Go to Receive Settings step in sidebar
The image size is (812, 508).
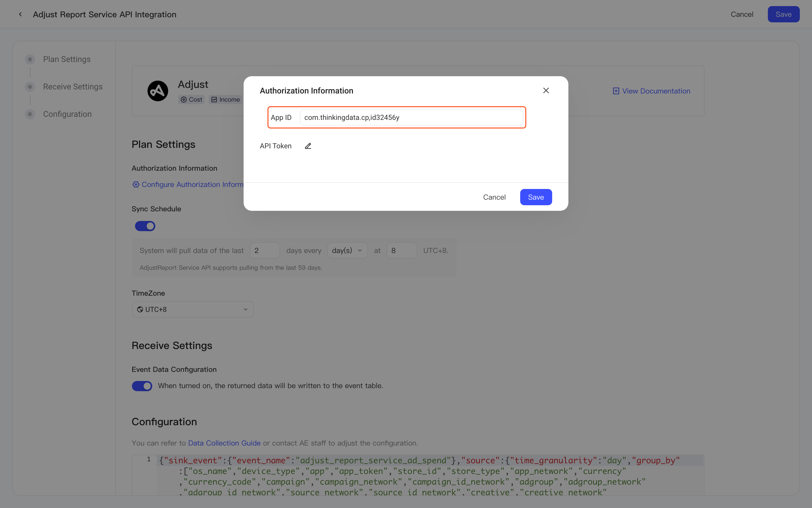73,87
